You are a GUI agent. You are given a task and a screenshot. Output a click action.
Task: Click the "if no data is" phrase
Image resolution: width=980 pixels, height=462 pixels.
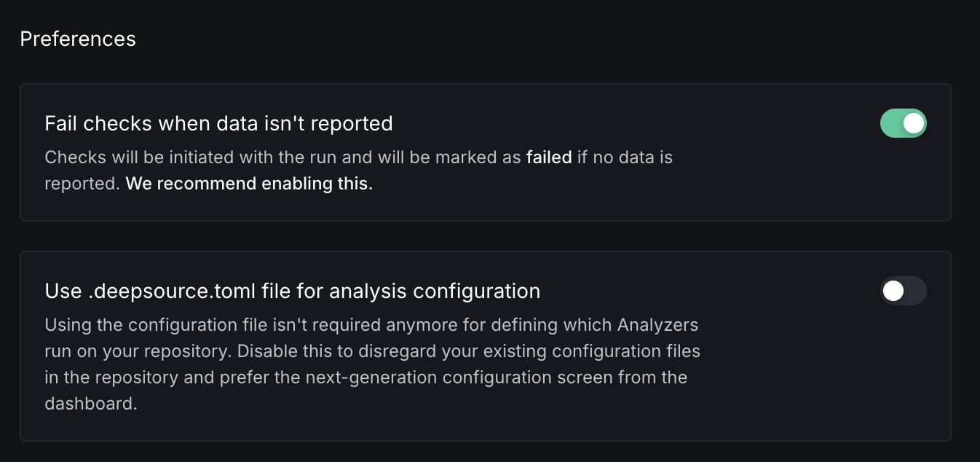625,157
